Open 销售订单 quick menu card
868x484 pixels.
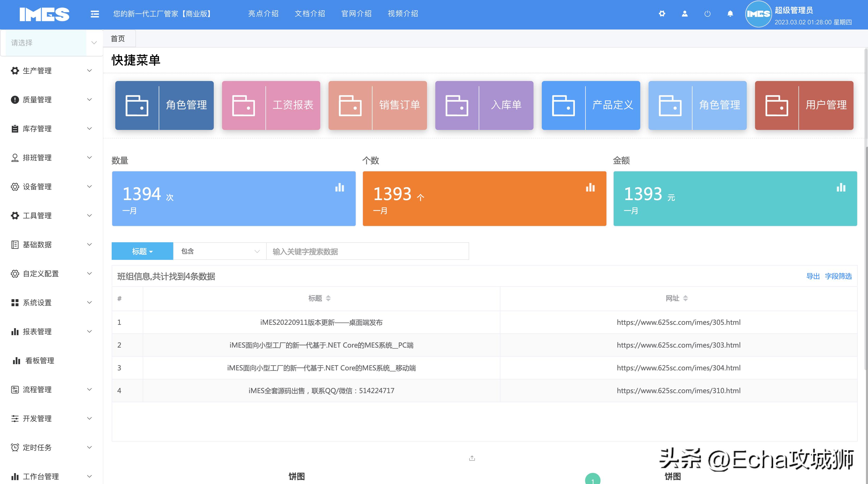[377, 105]
